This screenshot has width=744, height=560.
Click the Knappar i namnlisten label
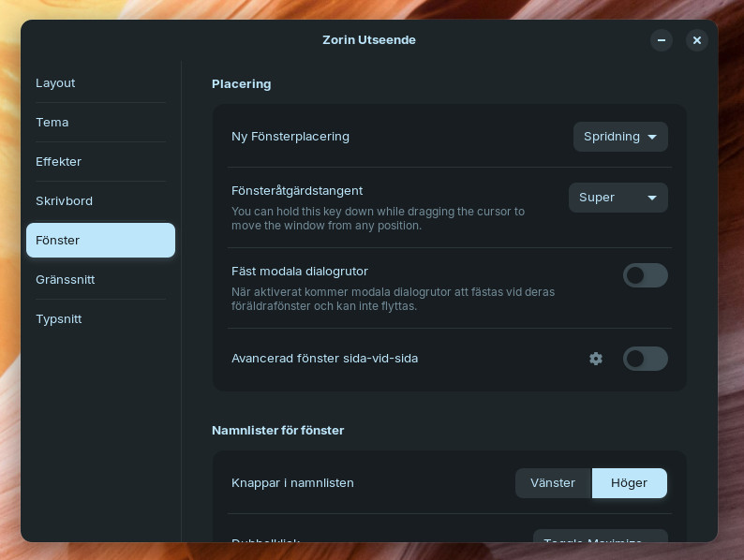tap(292, 483)
